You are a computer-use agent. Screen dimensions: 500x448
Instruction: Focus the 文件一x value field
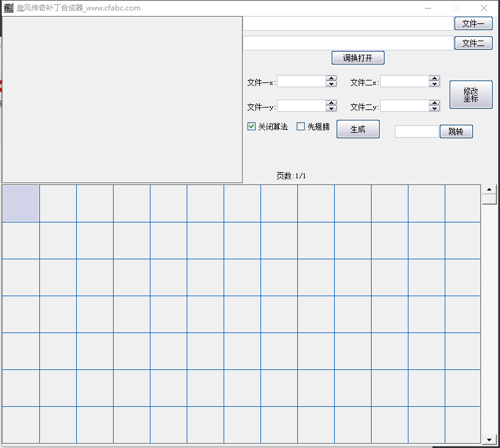coord(301,81)
